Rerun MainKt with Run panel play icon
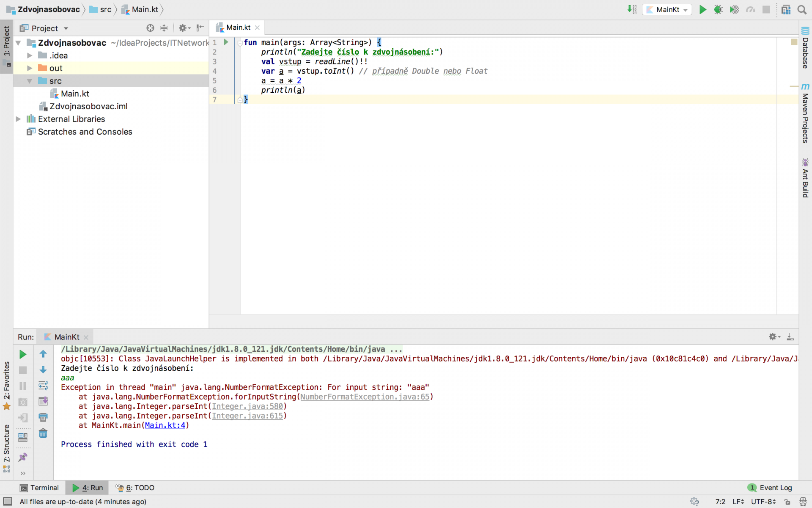Screen dimensions: 812x508 (x=23, y=354)
